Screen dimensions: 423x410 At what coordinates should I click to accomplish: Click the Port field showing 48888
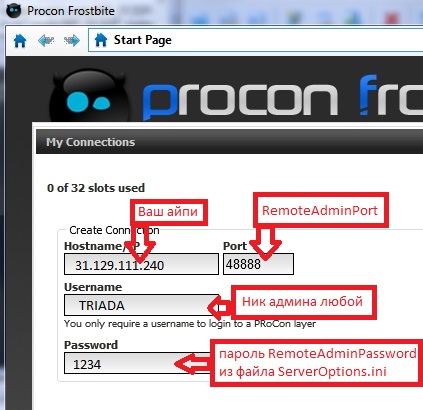pyautogui.click(x=258, y=264)
